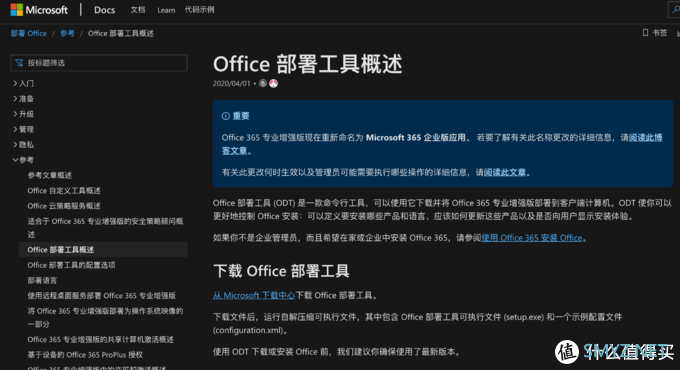Open the 文档 menu item
This screenshot has height=370, width=680.
(x=138, y=10)
